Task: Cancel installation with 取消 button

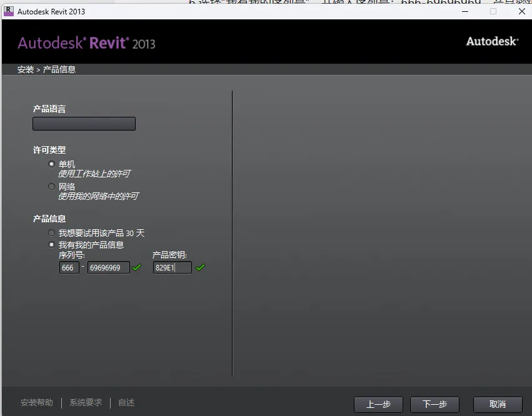Action: click(498, 405)
